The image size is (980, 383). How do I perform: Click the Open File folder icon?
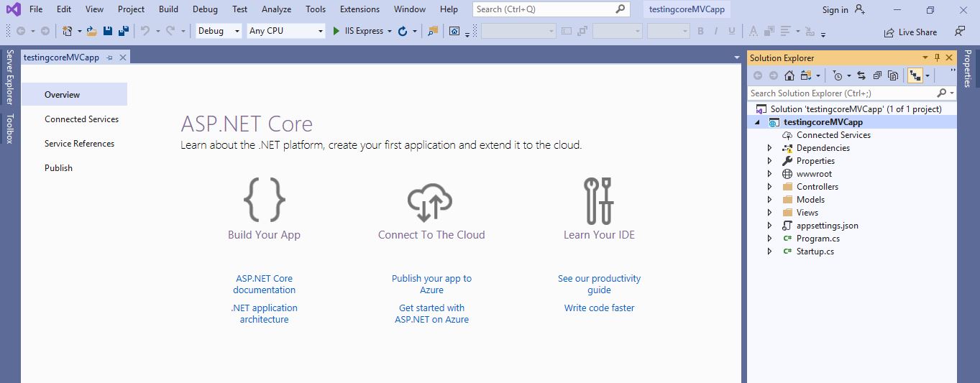coord(91,31)
